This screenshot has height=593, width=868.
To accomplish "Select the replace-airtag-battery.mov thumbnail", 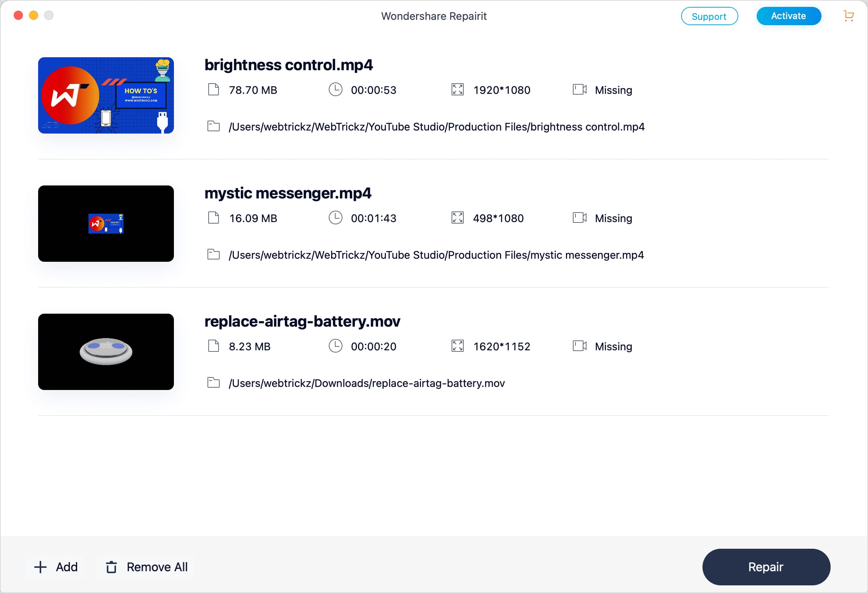I will click(106, 352).
